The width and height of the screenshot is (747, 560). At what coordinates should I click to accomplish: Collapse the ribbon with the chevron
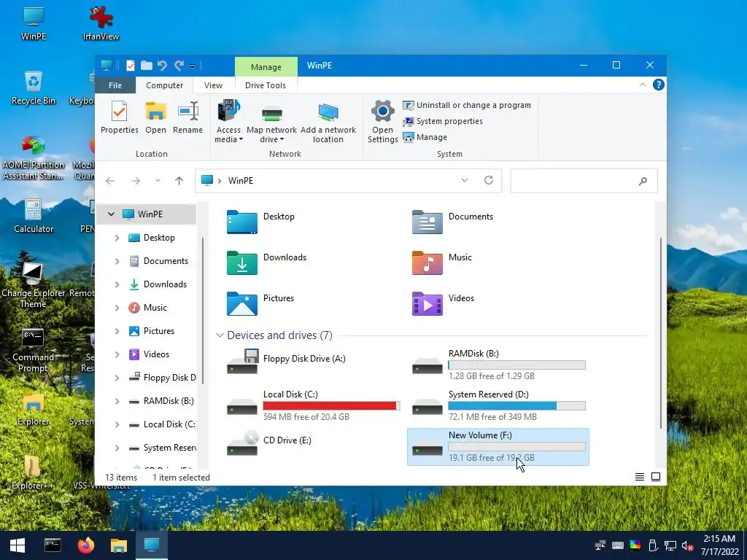[x=642, y=85]
